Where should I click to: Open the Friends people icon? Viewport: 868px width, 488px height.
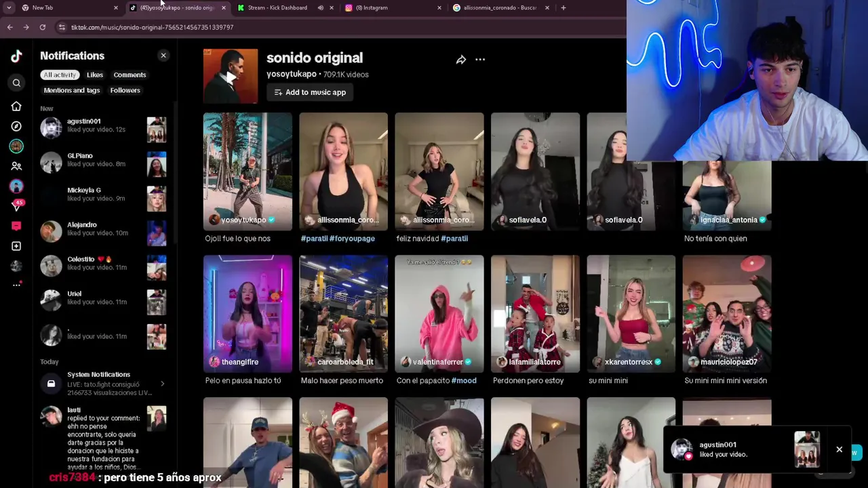pyautogui.click(x=16, y=166)
